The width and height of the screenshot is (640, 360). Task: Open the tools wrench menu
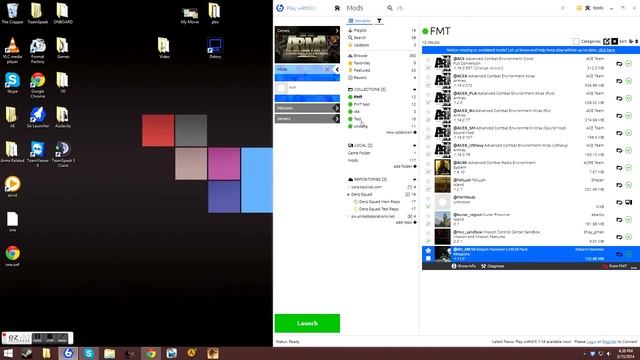588,8
